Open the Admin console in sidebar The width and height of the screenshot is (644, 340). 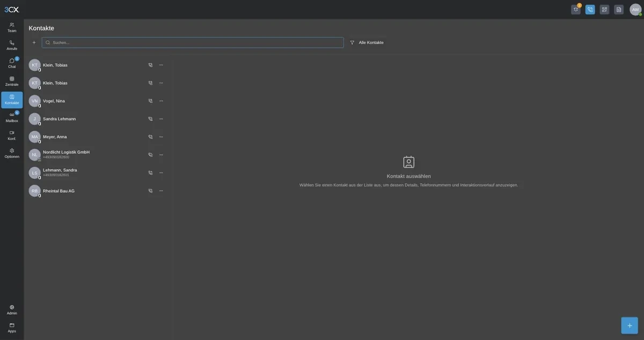point(12,310)
